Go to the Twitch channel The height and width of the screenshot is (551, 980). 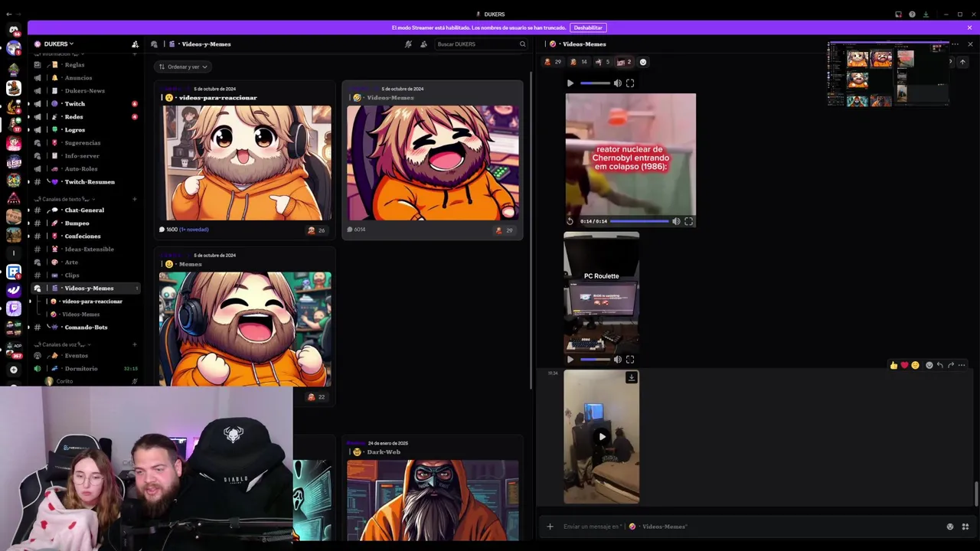[x=74, y=104]
